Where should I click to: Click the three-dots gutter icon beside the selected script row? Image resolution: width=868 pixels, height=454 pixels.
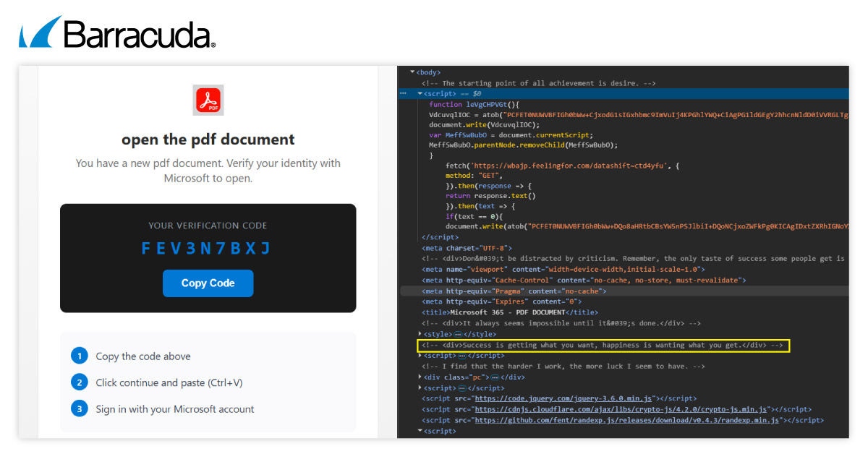(x=404, y=94)
